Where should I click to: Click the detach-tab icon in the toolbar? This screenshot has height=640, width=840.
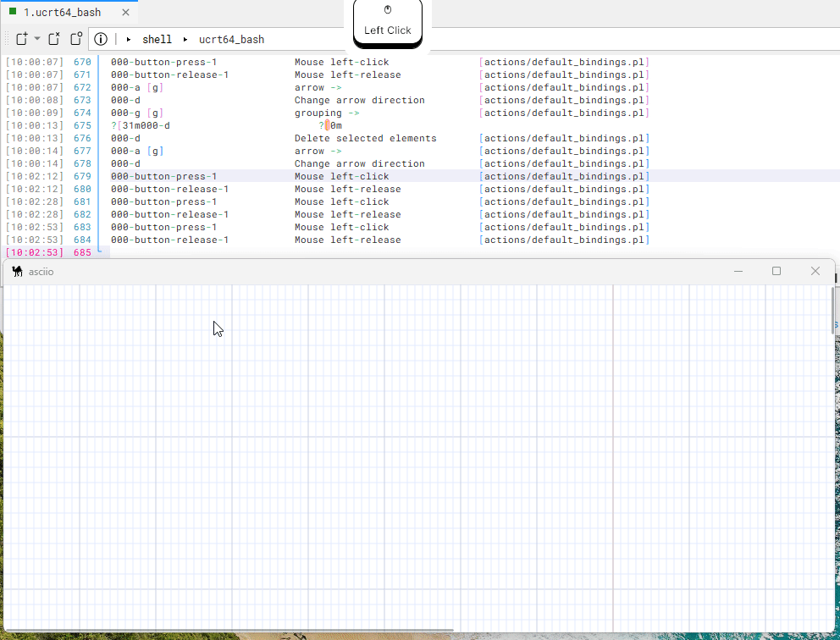[75, 38]
